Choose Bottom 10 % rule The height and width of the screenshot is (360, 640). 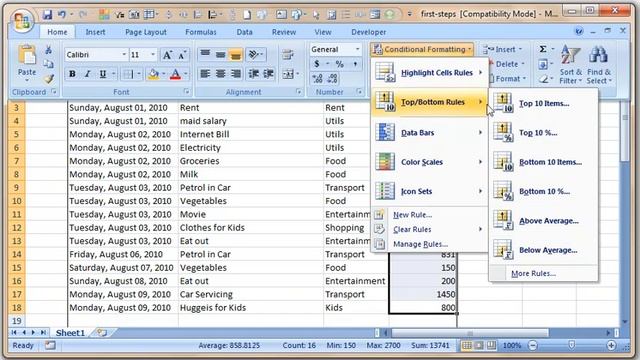tap(543, 191)
